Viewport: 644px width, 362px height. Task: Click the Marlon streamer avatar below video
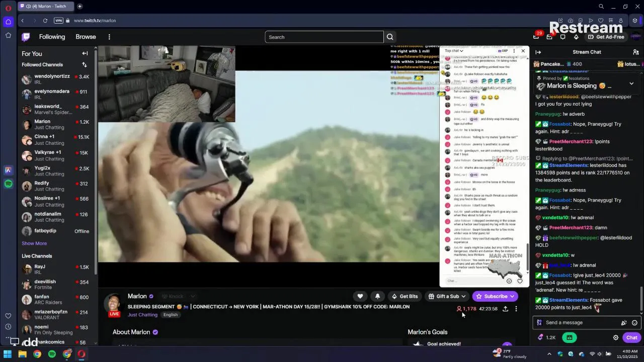(114, 304)
